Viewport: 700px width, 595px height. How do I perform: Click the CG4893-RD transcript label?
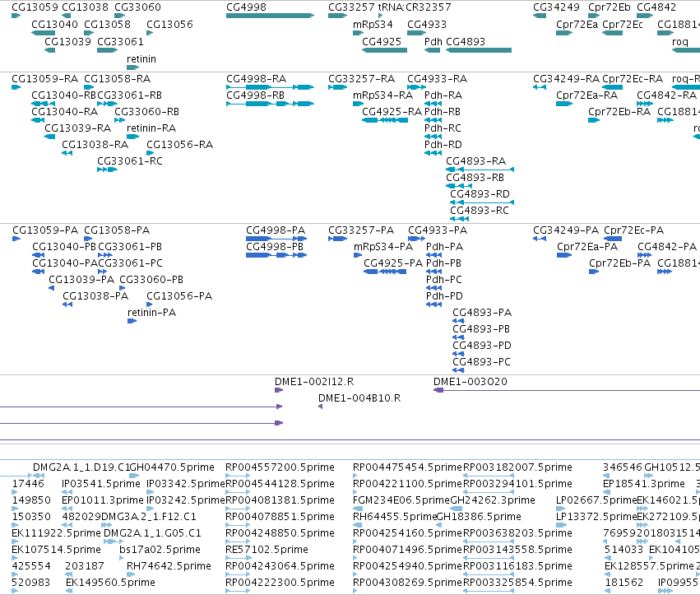[x=480, y=194]
